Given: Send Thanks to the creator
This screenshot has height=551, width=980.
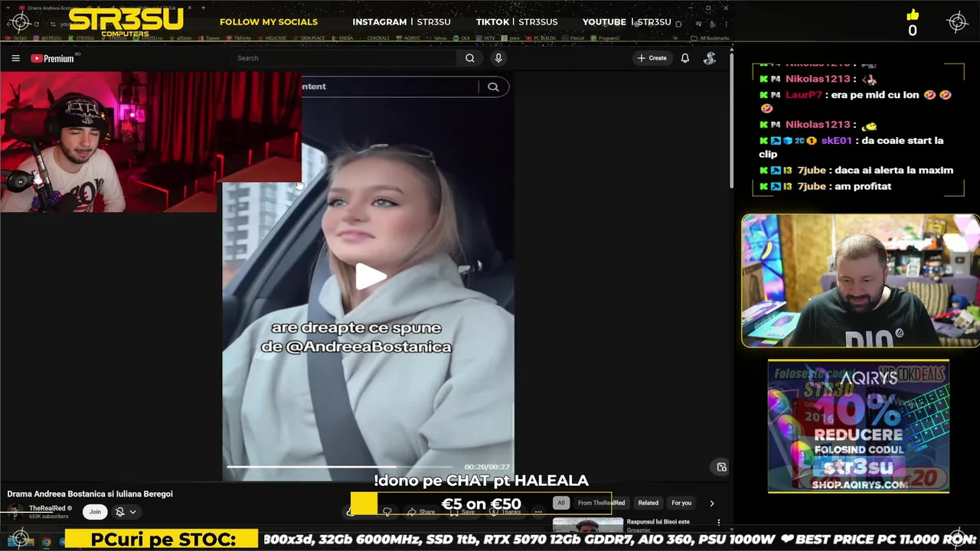Looking at the screenshot, I should tap(506, 512).
